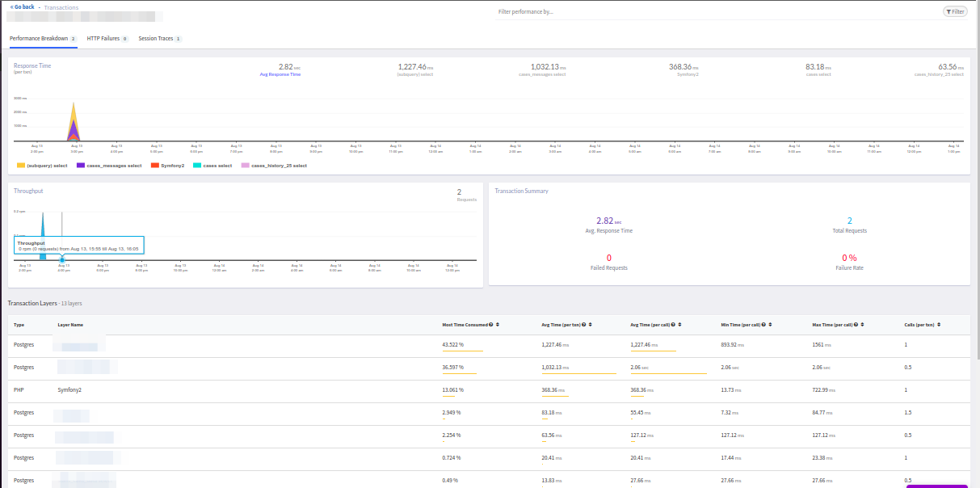Click the info icon beside "Avg Time (per call)"
This screenshot has width=980, height=488.
click(671, 324)
